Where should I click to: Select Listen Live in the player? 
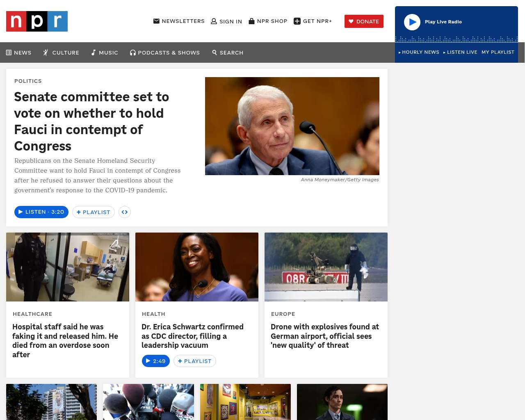[460, 52]
